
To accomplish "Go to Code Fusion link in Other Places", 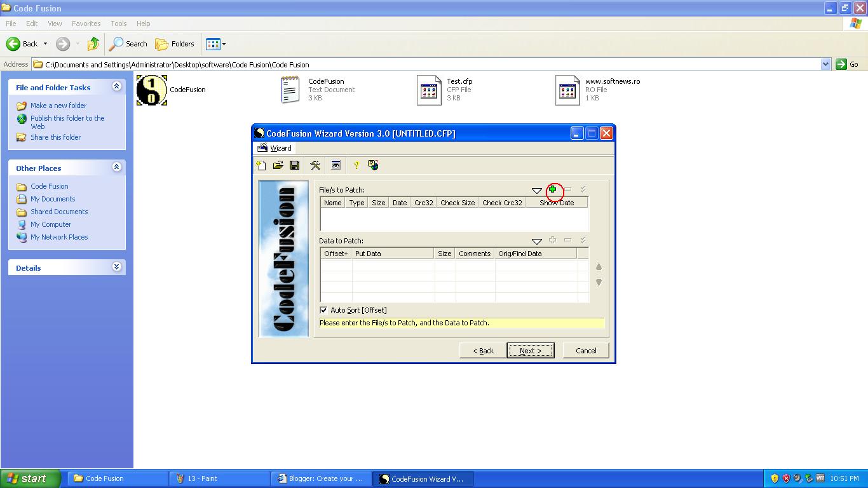I will tap(50, 186).
